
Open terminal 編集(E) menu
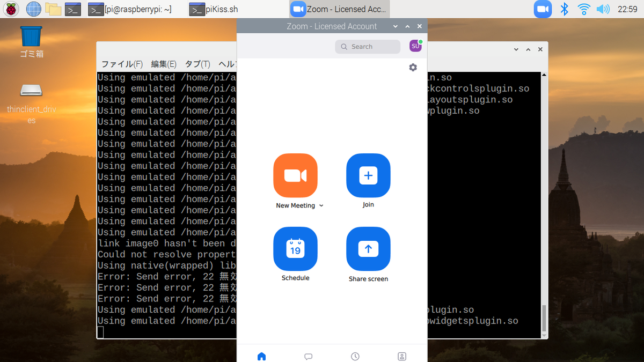pos(164,64)
